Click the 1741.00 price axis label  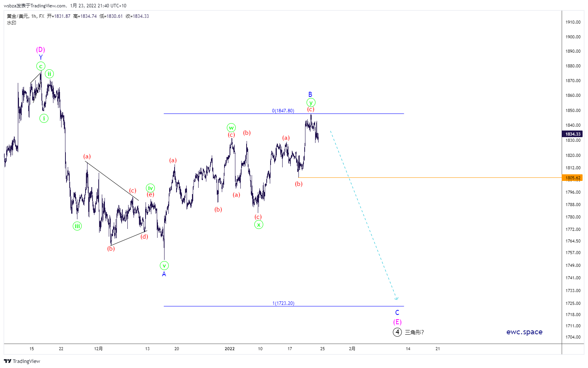coord(573,278)
